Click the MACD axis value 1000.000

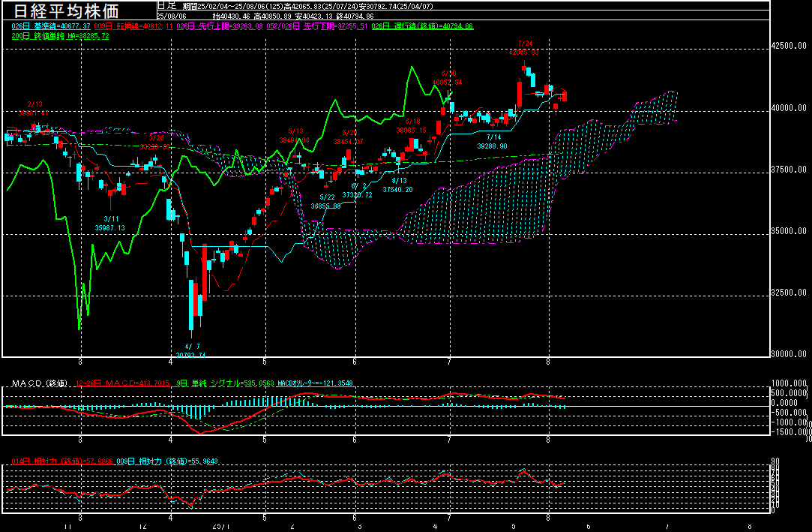coord(790,383)
